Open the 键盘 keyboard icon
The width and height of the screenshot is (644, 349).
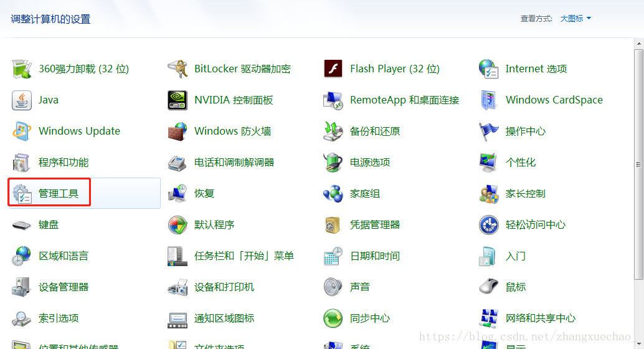(x=22, y=225)
